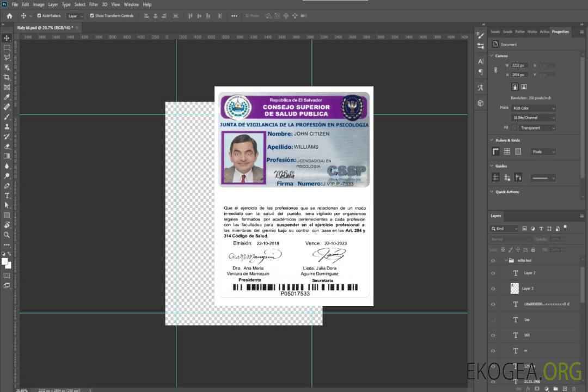Select the Pen tool
588x392 pixels.
point(7,186)
